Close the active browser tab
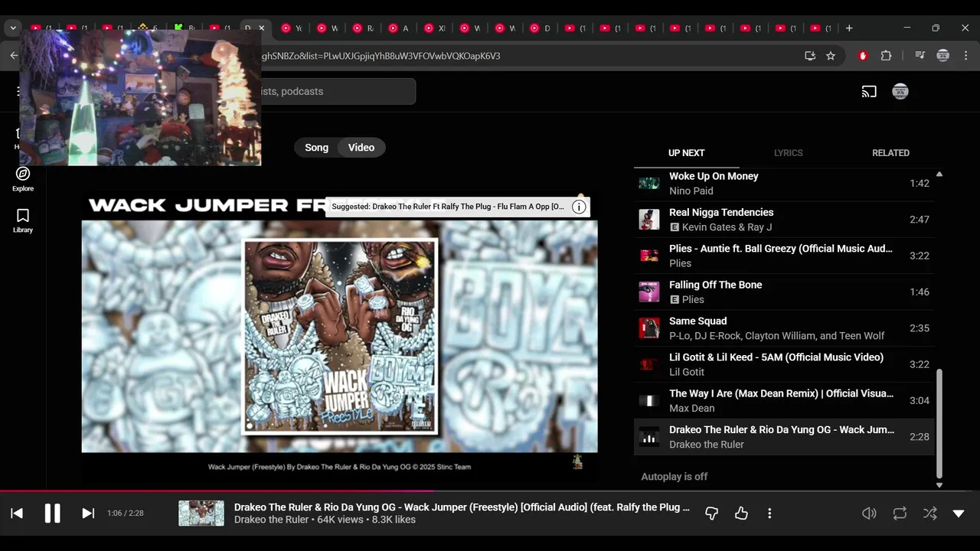Viewport: 980px width, 551px height. tap(262, 28)
